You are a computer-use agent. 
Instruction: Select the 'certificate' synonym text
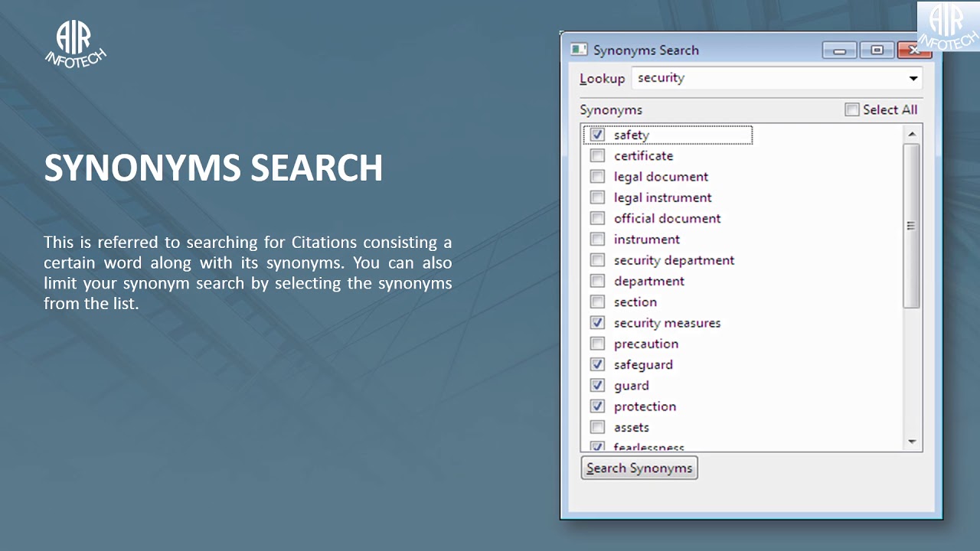pos(643,155)
